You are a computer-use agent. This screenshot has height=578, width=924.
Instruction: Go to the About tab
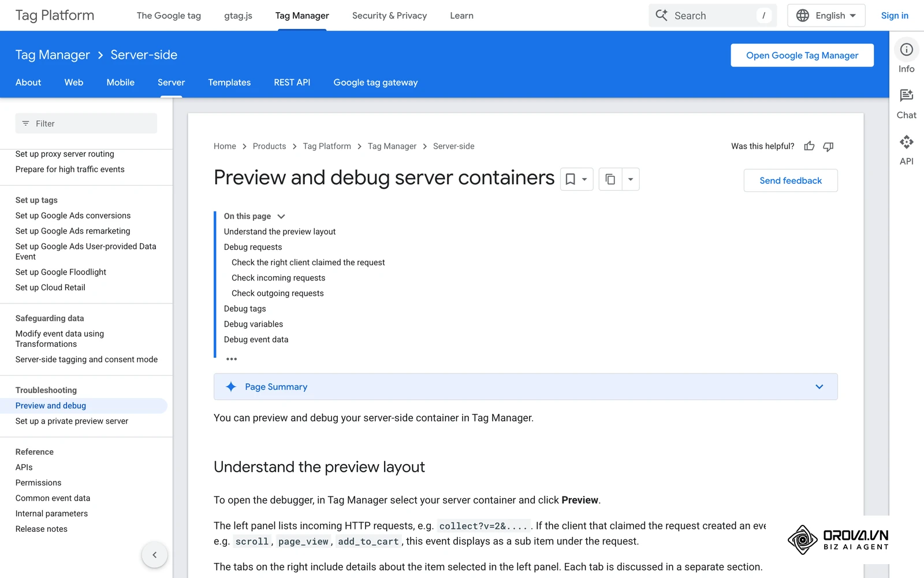[28, 83]
